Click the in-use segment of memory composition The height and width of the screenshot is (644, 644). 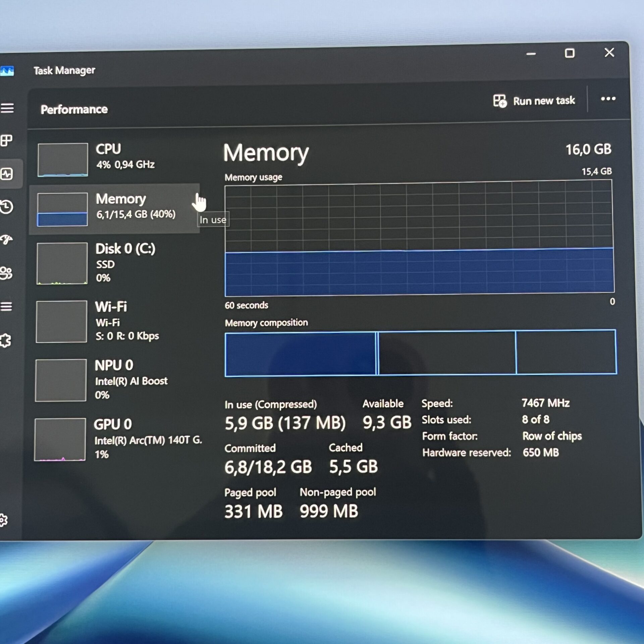[300, 354]
